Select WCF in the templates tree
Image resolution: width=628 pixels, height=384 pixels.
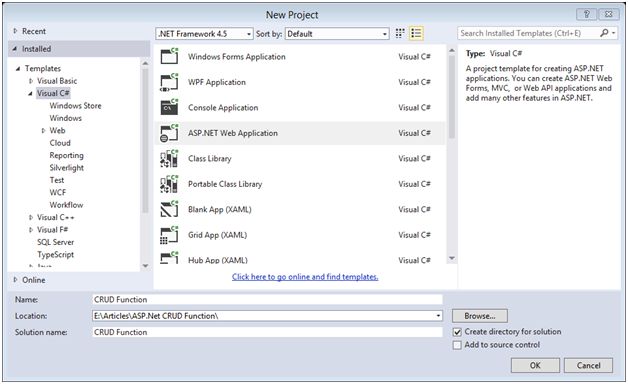(58, 193)
